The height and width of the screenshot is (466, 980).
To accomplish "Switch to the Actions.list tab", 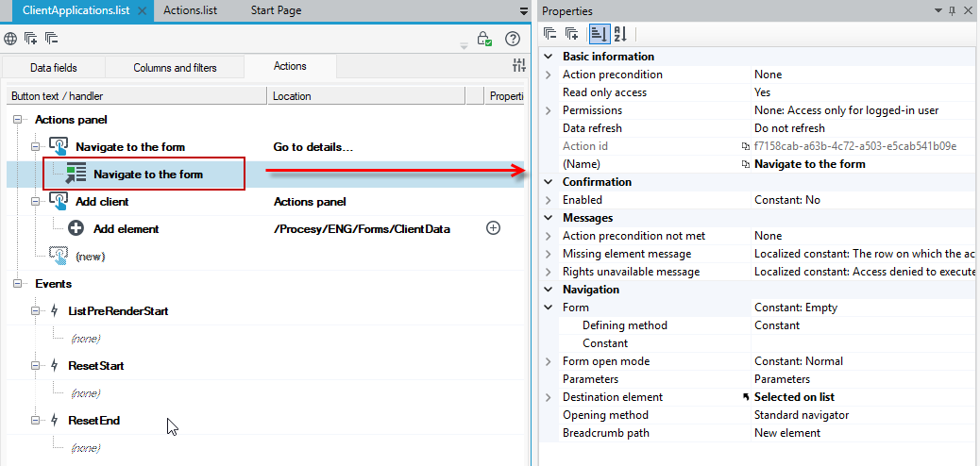I will pos(190,10).
